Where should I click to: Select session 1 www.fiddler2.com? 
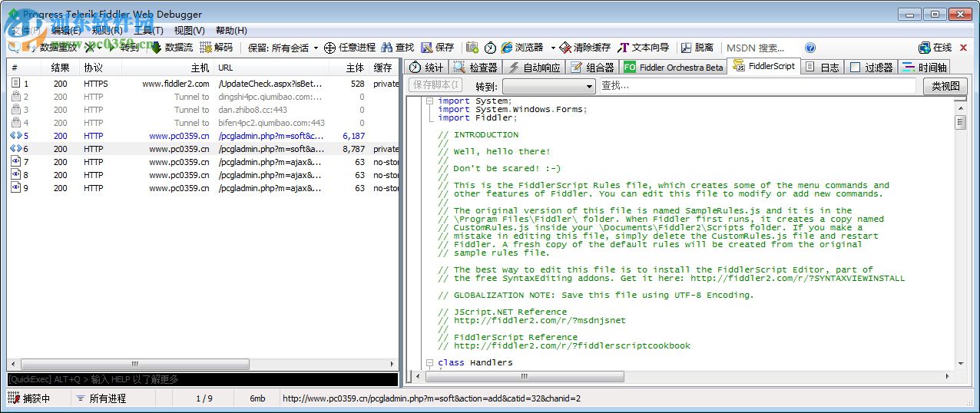[203, 84]
